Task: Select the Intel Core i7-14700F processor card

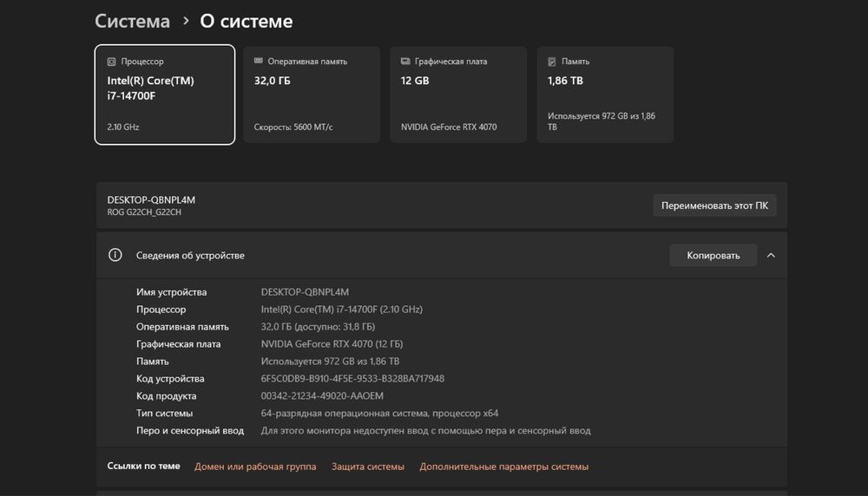Action: pos(165,95)
